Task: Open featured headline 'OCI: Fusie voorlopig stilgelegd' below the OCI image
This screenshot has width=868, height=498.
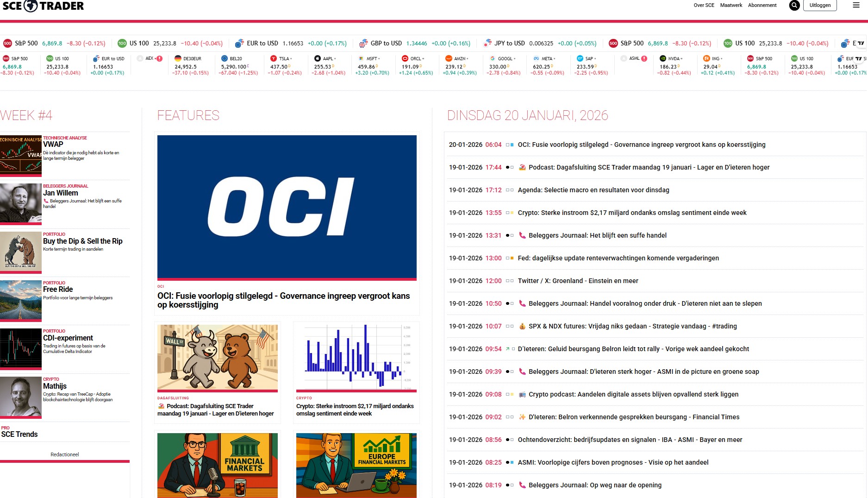Action: [x=284, y=300]
